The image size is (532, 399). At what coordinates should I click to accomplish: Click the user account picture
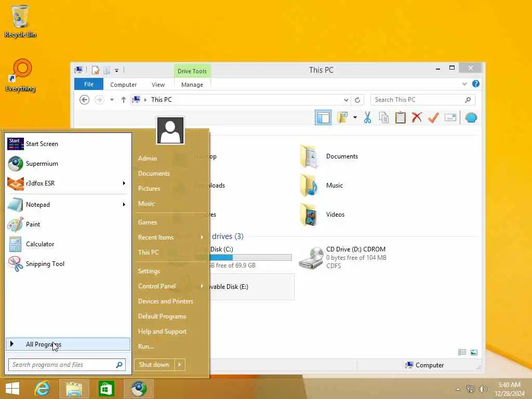[170, 130]
